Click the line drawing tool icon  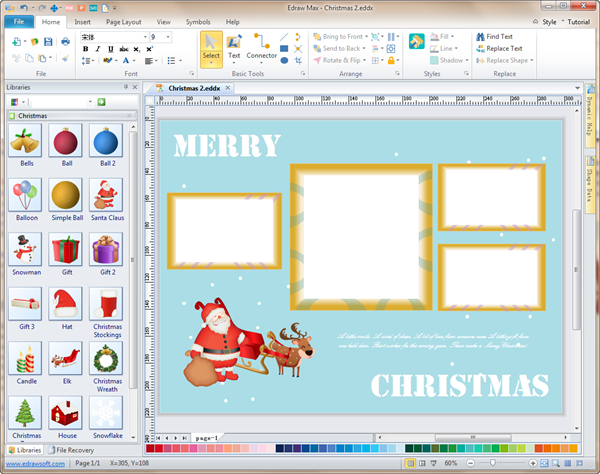[284, 37]
